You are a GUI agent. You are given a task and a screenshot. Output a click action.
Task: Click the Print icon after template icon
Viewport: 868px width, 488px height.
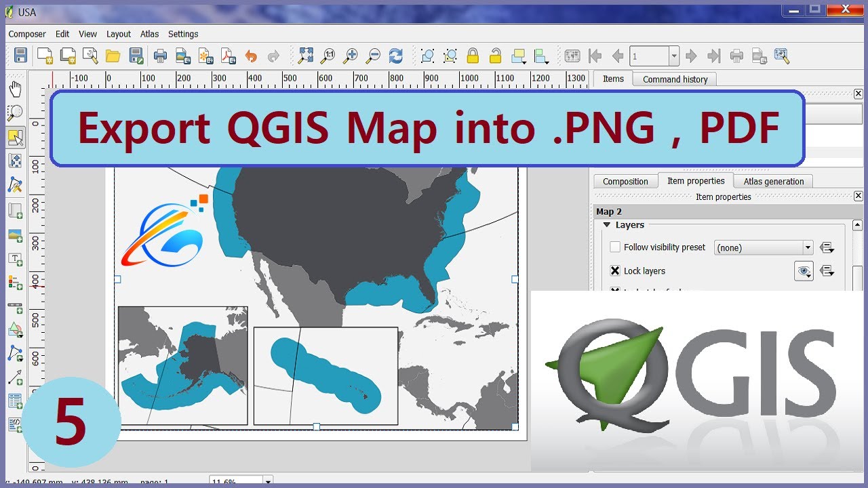(x=160, y=56)
